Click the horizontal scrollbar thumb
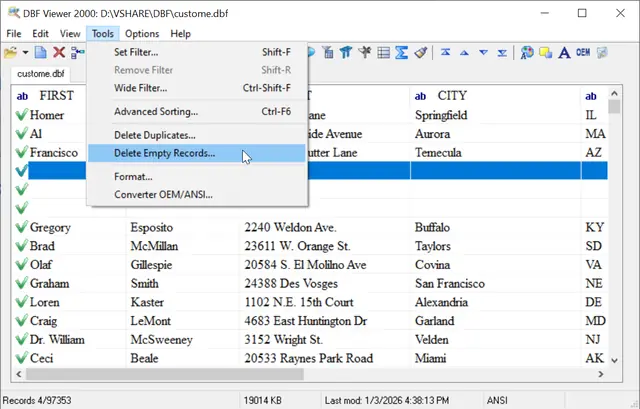 pos(165,374)
